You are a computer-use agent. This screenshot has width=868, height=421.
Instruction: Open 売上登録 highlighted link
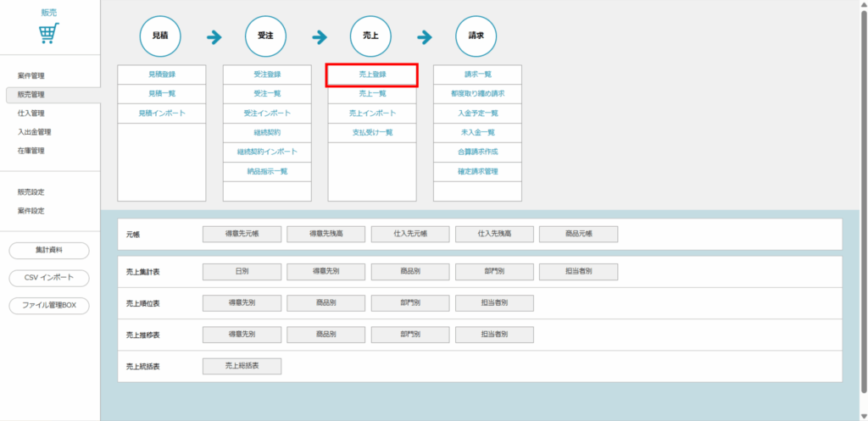tap(372, 75)
